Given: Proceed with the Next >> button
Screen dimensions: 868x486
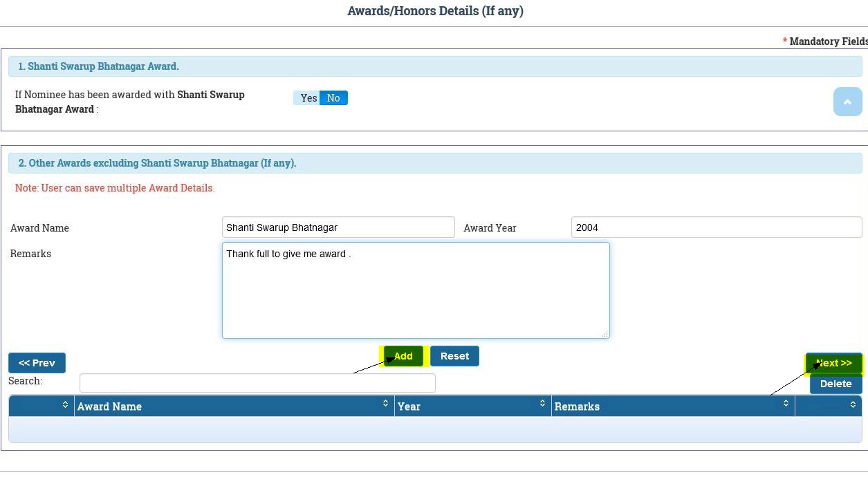Looking at the screenshot, I should click(x=833, y=363).
